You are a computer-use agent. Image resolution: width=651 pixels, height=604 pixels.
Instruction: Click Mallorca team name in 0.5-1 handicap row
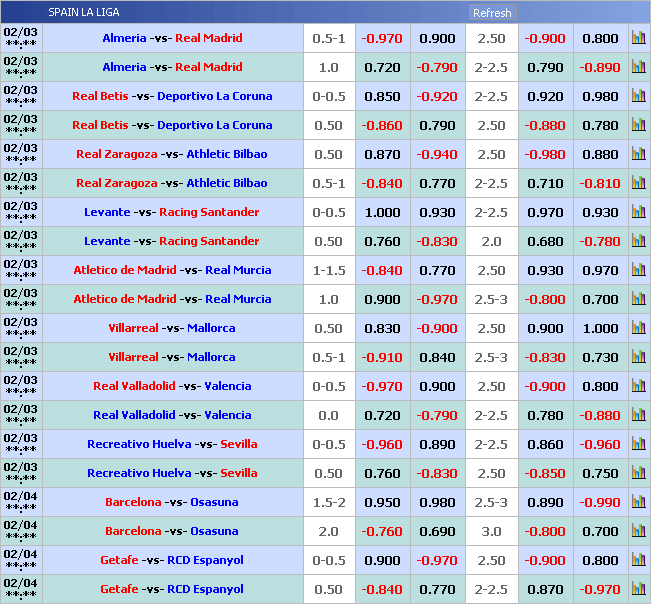(211, 357)
